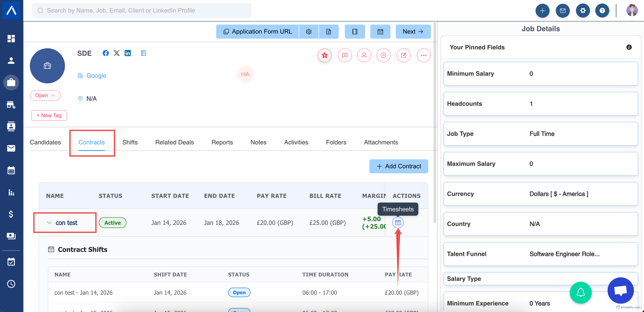
Task: Click the gear settings icon in top bar
Action: pyautogui.click(x=583, y=11)
